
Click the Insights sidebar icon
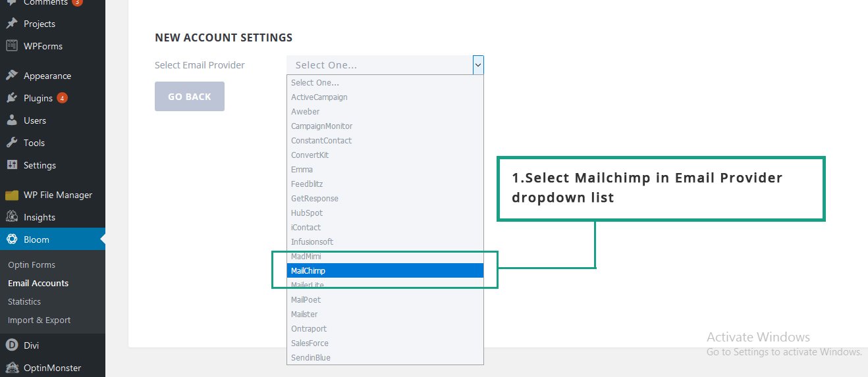tap(11, 217)
